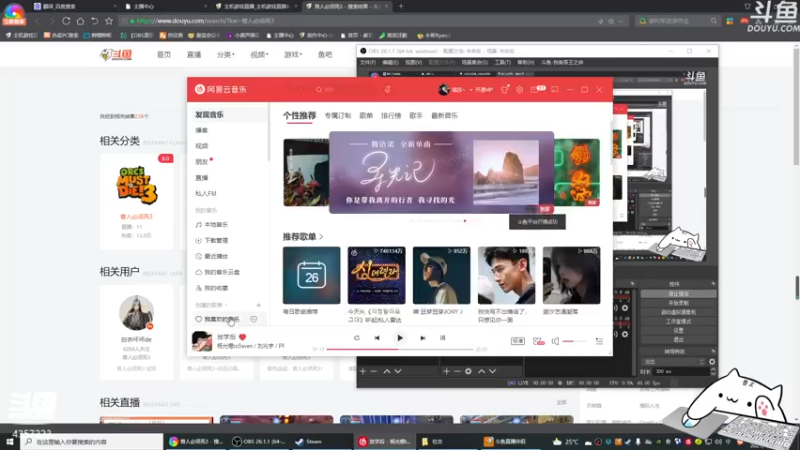Click the play button in NetEase music player
Image resolution: width=800 pixels, height=450 pixels.
[x=400, y=338]
